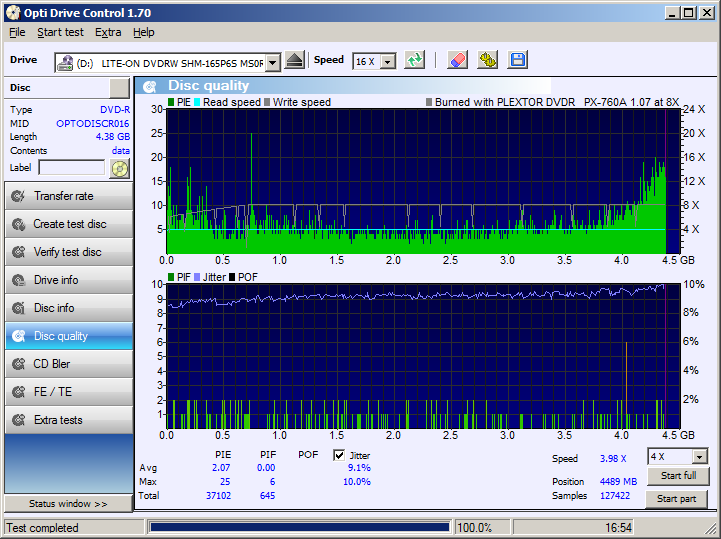
Task: Click the Create test disc icon
Action: coord(18,224)
